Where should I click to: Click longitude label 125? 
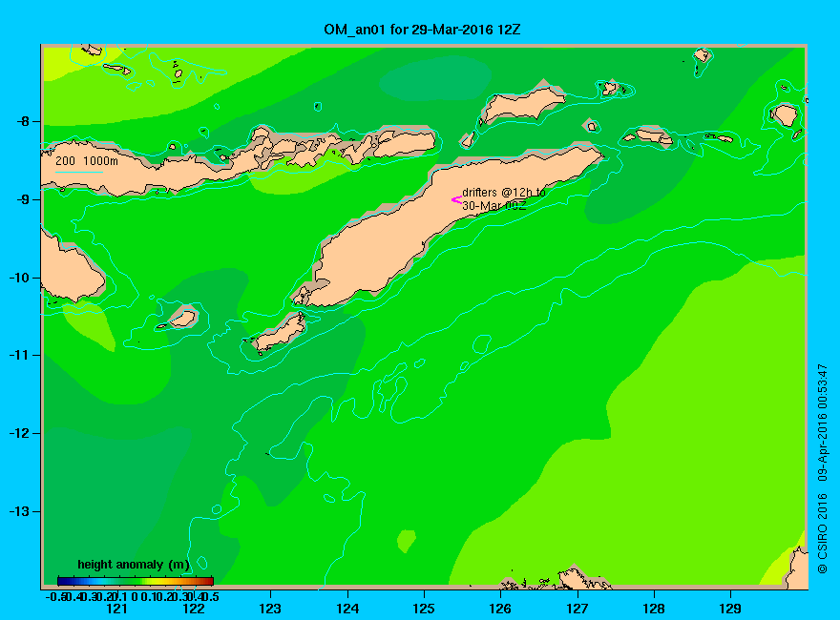tap(424, 609)
